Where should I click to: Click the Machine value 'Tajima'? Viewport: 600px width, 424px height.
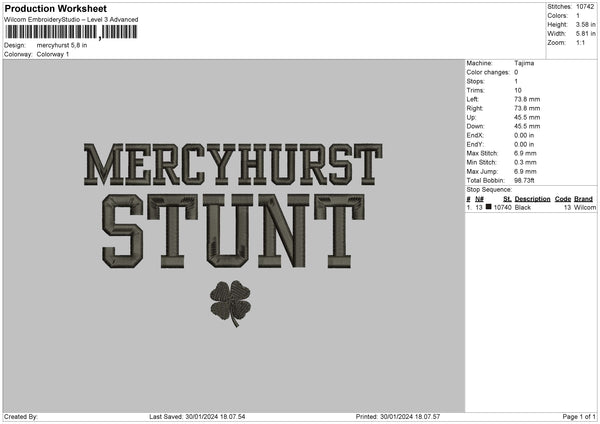524,63
